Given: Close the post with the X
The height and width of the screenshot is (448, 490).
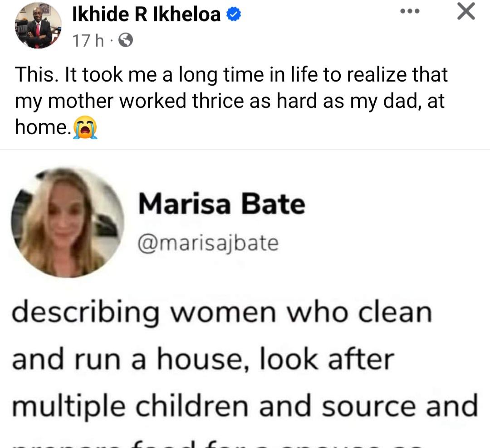Looking at the screenshot, I should pyautogui.click(x=466, y=11).
